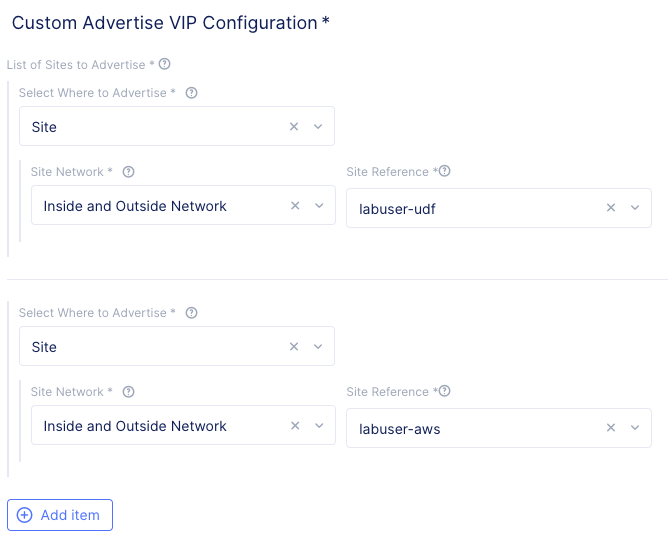
Task: Expand the second Select Where to Advertise dropdown
Action: [318, 347]
